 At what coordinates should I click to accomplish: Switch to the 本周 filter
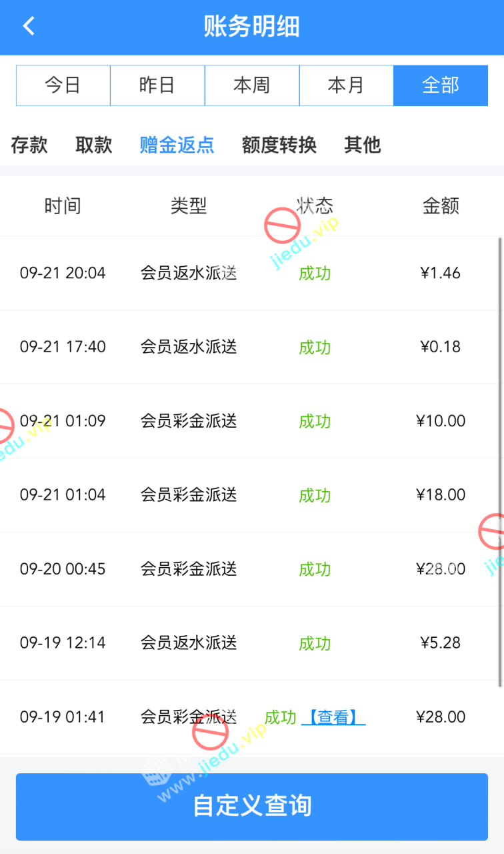[252, 85]
